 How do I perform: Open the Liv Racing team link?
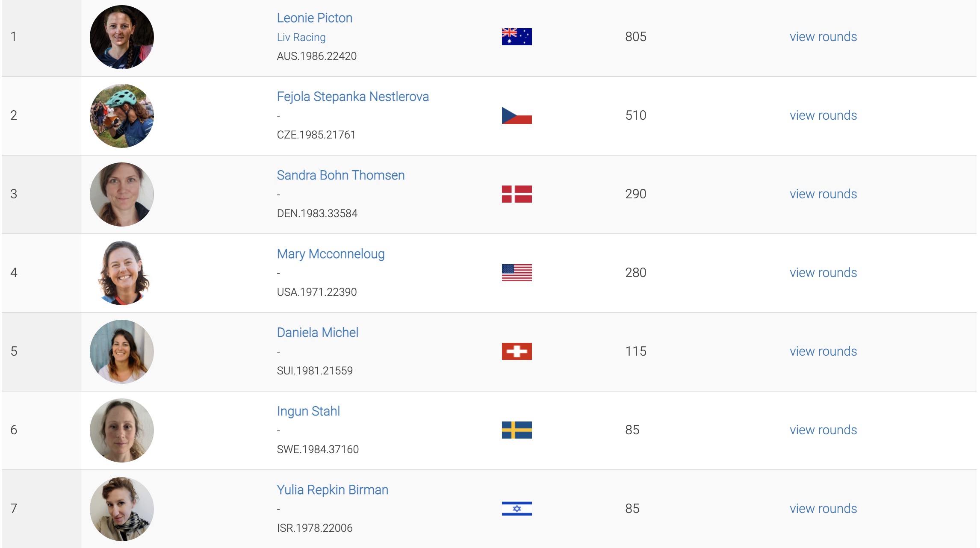click(x=301, y=37)
